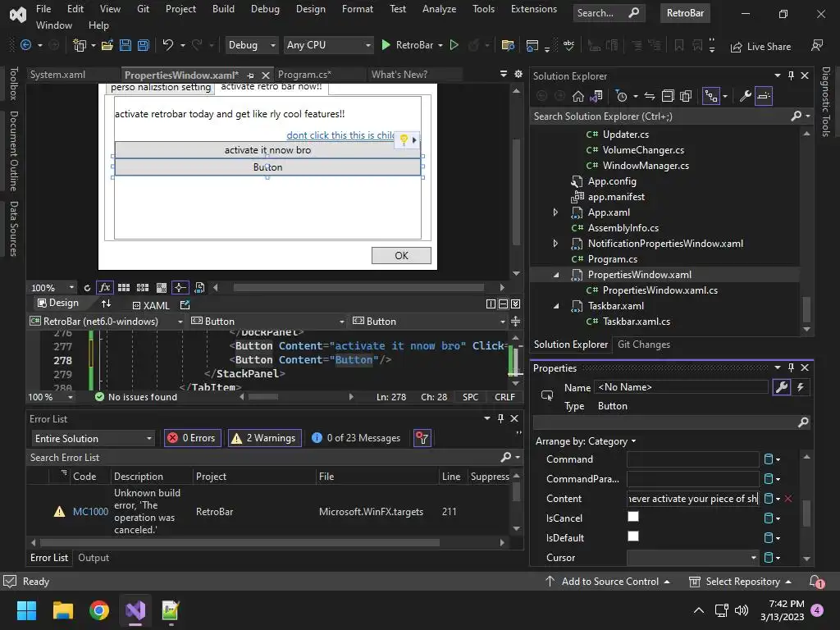This screenshot has width=840, height=630.
Task: Open the Arrange by: Category dropdown
Action: click(x=586, y=441)
